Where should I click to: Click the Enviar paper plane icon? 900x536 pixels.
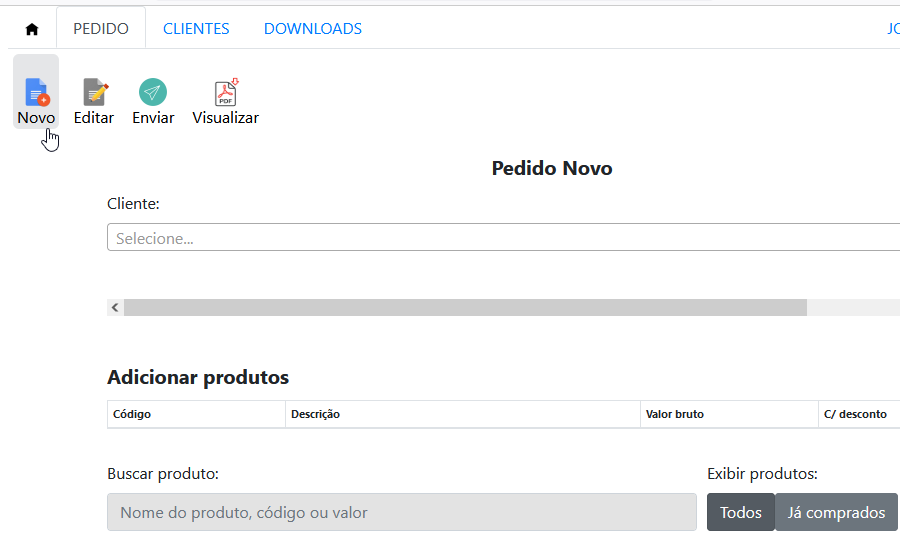pos(153,93)
